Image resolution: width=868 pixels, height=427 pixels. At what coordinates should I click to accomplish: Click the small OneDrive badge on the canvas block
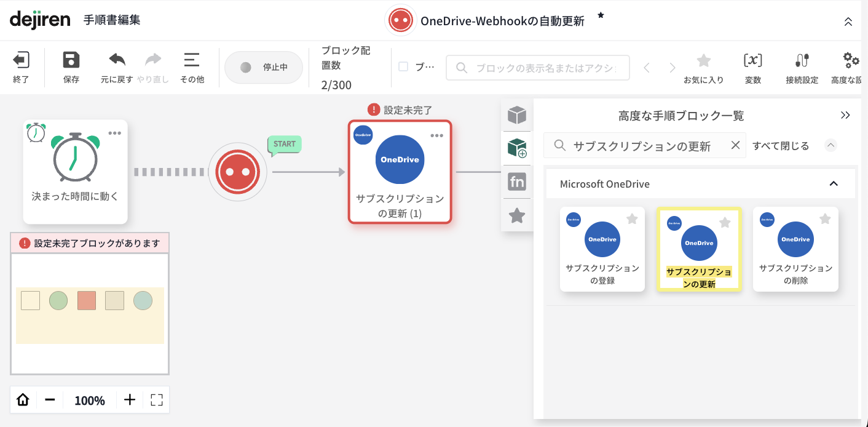pyautogui.click(x=363, y=135)
